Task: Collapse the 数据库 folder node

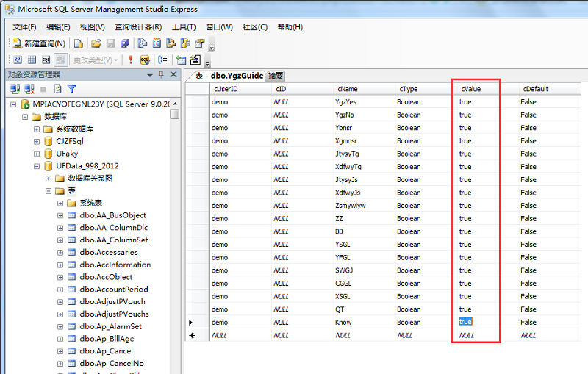Action: pos(25,117)
